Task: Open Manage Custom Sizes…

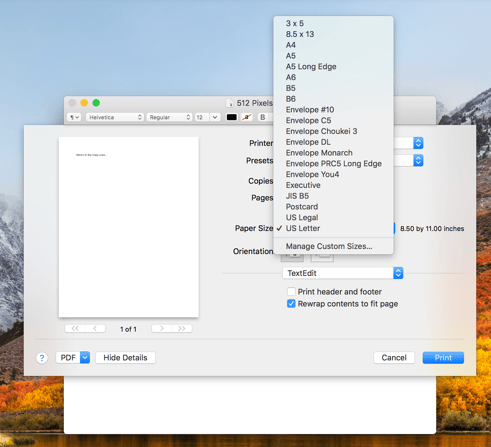Action: tap(333, 246)
